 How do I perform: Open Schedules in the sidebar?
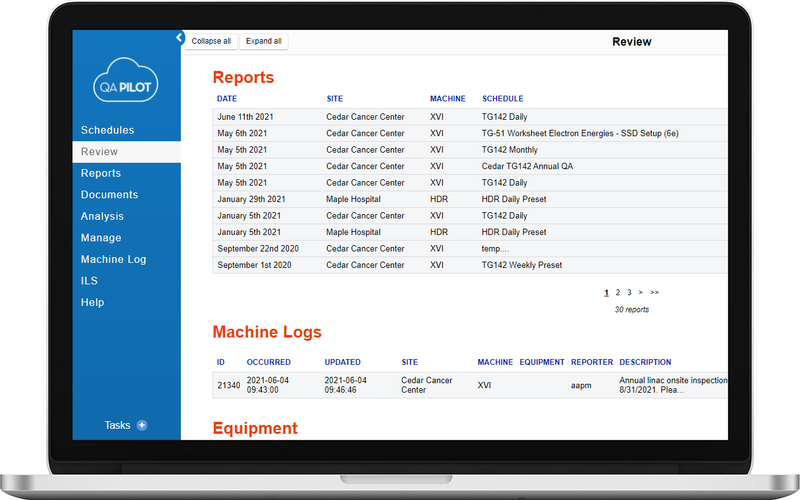107,130
